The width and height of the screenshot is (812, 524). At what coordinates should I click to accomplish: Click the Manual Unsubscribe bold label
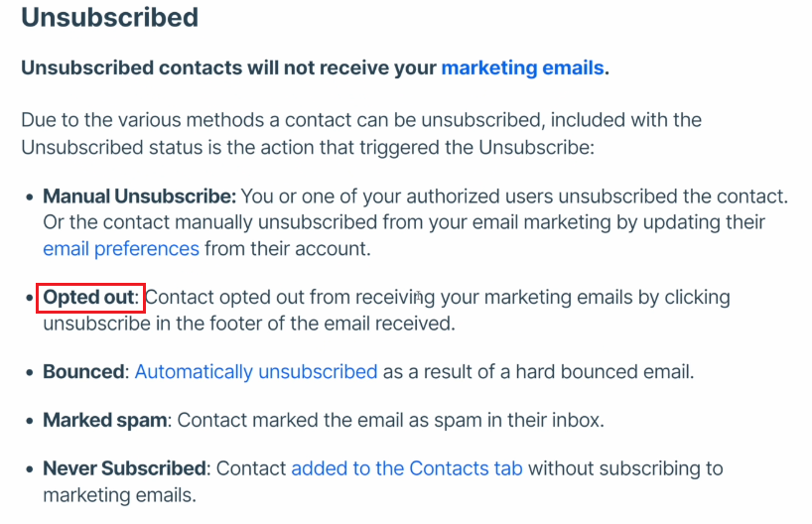[139, 196]
